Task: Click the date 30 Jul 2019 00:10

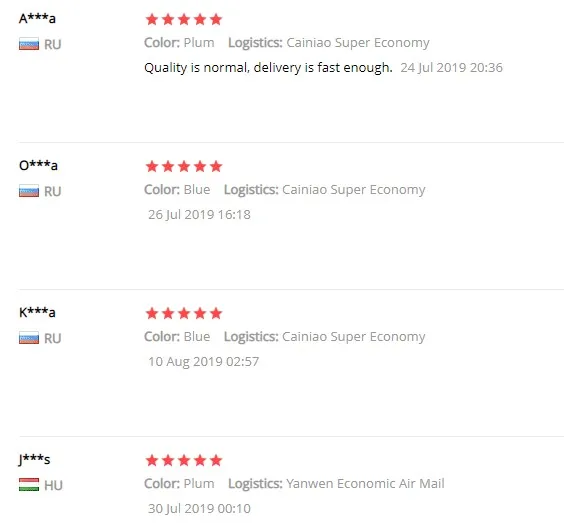Action: [x=199, y=509]
